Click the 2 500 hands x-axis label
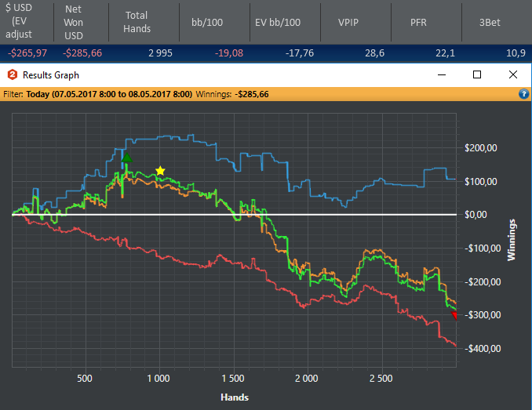532x410 pixels. (x=381, y=379)
